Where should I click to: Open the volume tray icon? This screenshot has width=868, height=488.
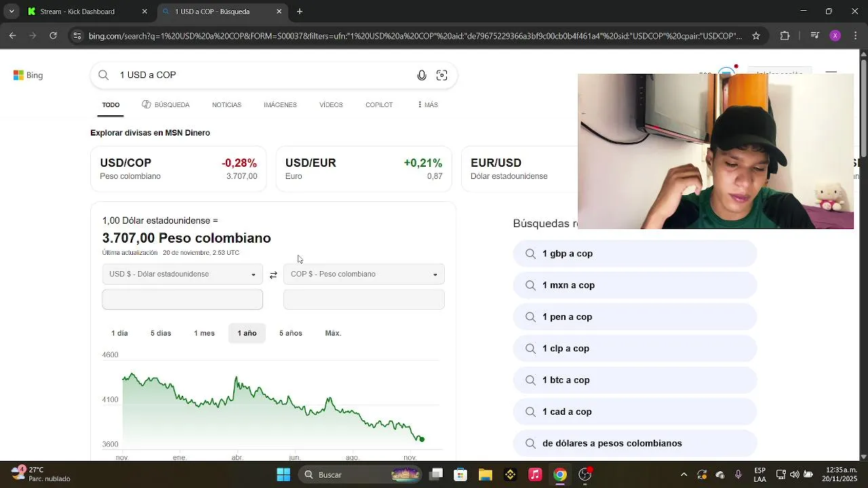point(794,474)
